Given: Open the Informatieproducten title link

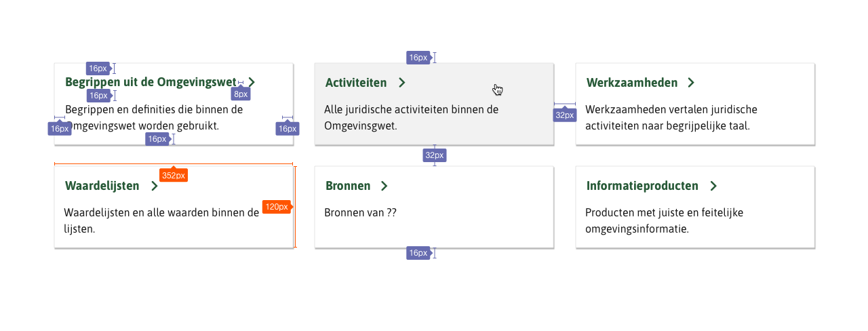Looking at the screenshot, I should coord(642,186).
